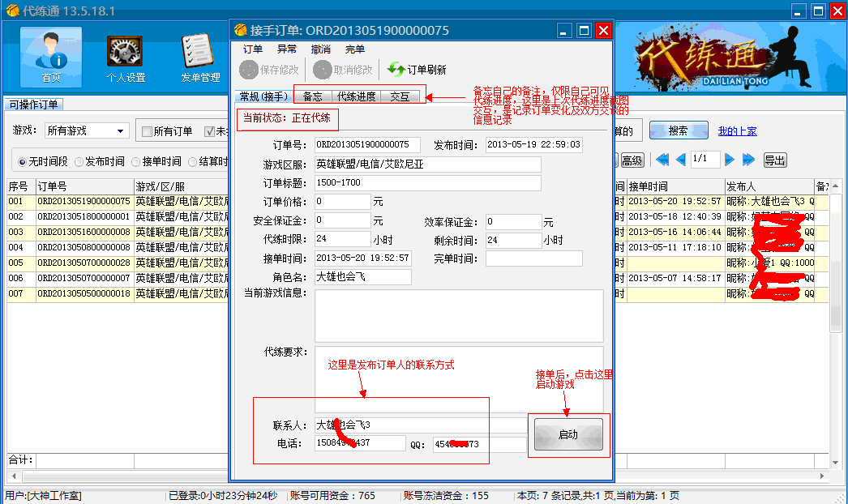Open the 我的上家 link
Image resolution: width=848 pixels, height=504 pixels.
coord(736,131)
